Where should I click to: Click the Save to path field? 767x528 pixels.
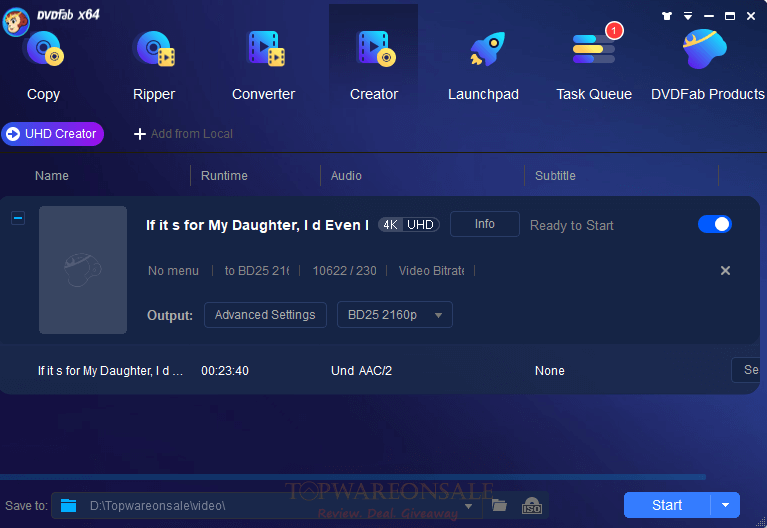[x=267, y=505]
